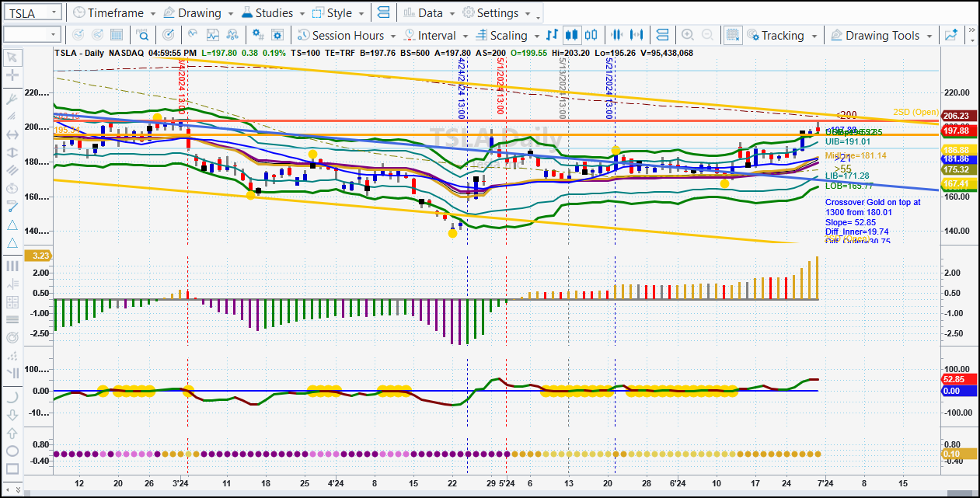Expand the Style menu

pos(338,13)
